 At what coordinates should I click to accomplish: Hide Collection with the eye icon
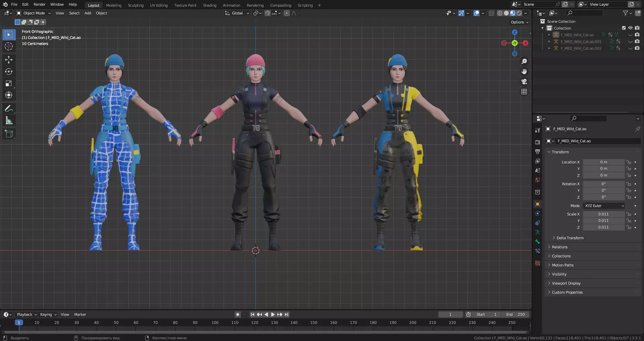point(630,28)
